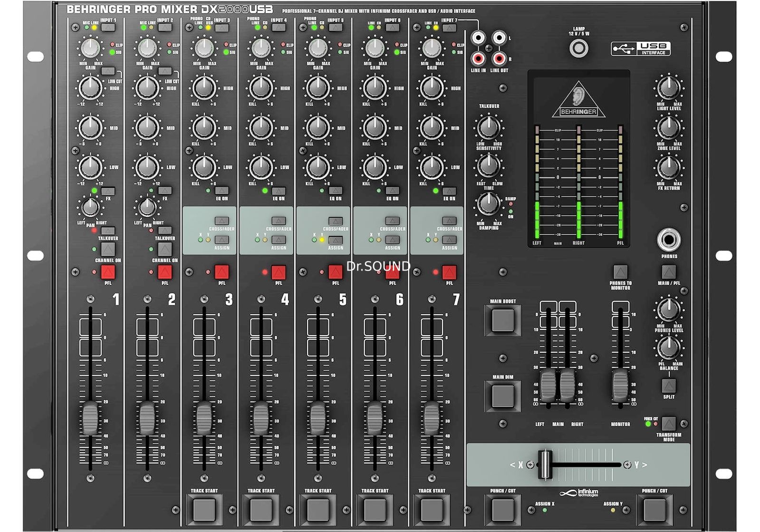
Task: Toggle the TRANSFORM MODE button
Action: (669, 423)
